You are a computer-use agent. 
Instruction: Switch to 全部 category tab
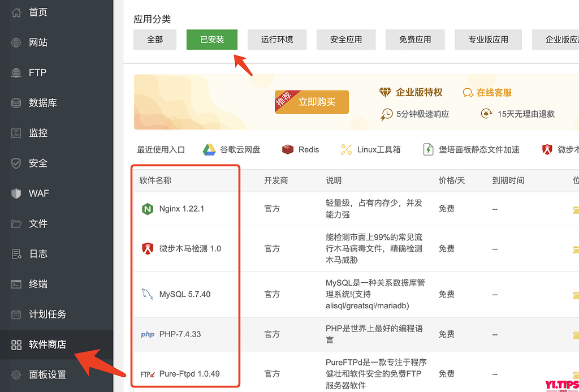click(x=155, y=40)
